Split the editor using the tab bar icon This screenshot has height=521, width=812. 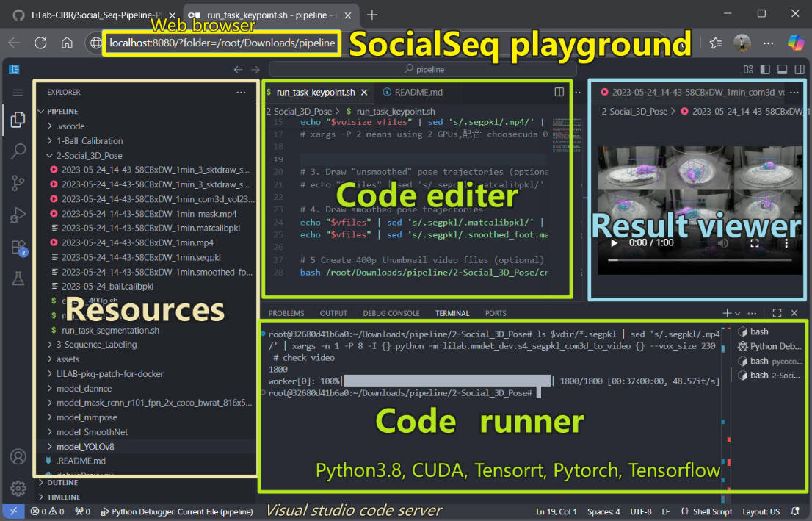pos(559,92)
